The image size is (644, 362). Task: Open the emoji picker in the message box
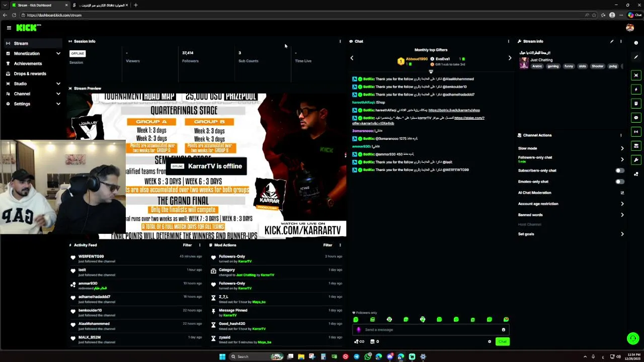(x=503, y=330)
